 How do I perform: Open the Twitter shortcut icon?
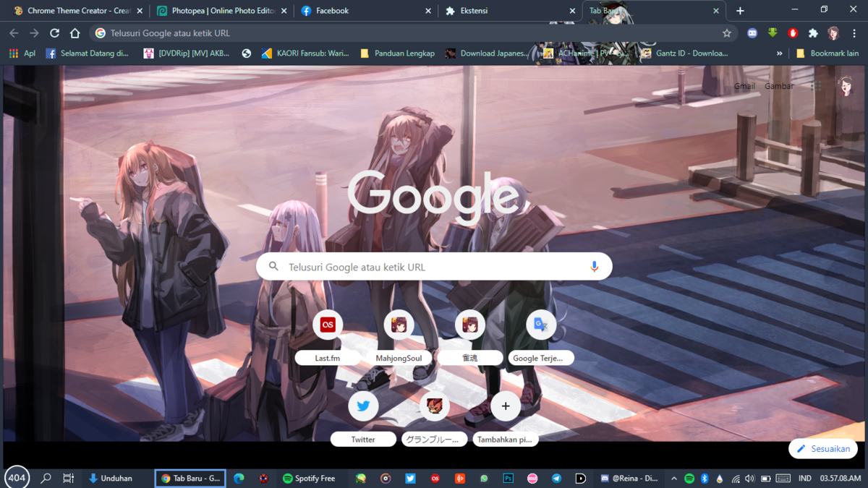[x=363, y=406]
